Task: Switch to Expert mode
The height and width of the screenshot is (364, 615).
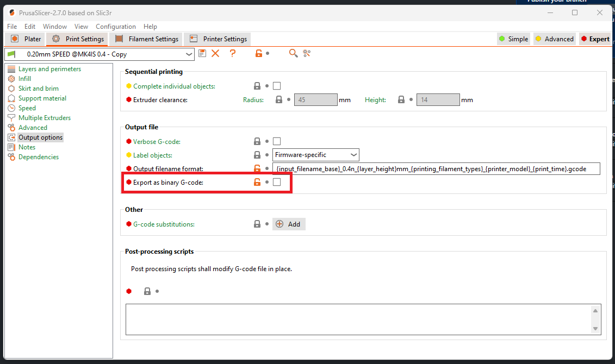Action: 595,39
